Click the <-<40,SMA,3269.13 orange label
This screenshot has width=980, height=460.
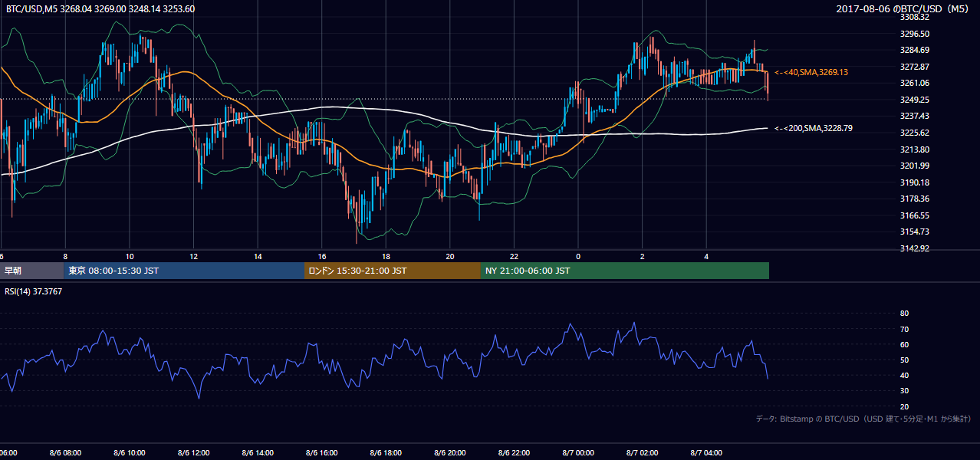click(x=811, y=72)
